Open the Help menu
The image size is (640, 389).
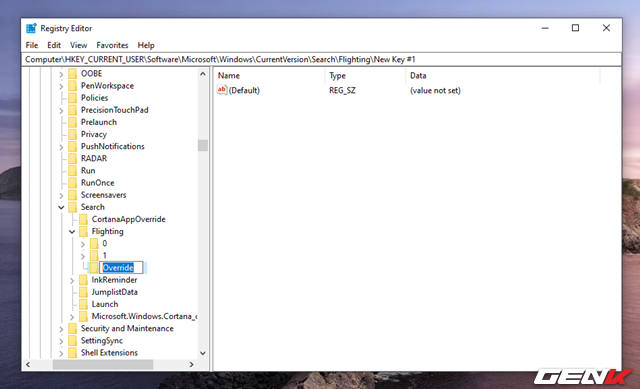[146, 45]
